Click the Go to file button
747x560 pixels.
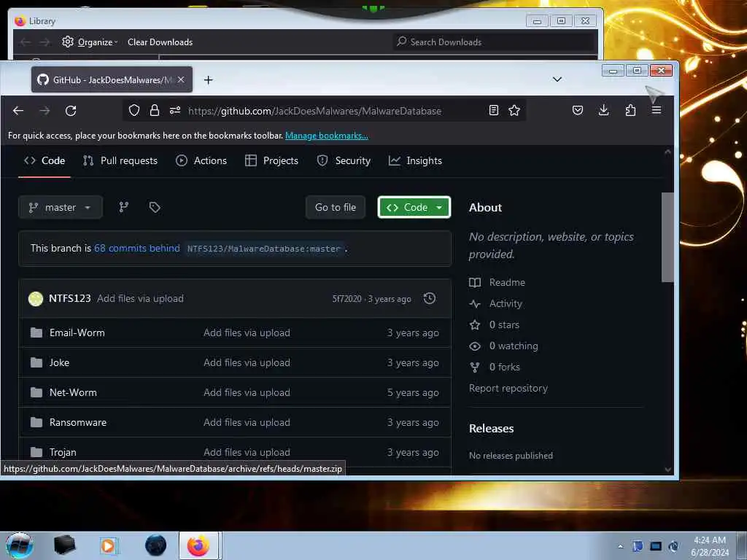click(x=336, y=207)
